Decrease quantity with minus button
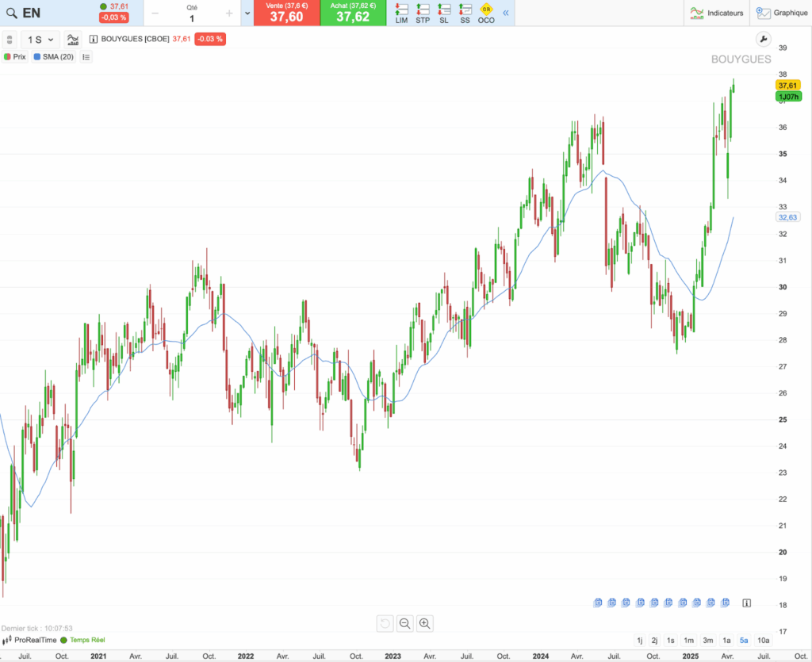The height and width of the screenshot is (662, 812). (155, 13)
